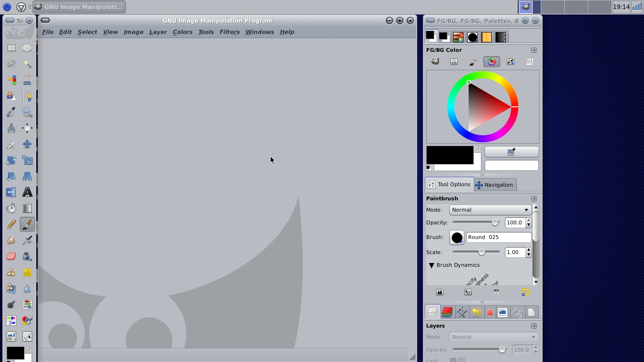
Task: Select the Rectangle Select tool
Action: 11,48
